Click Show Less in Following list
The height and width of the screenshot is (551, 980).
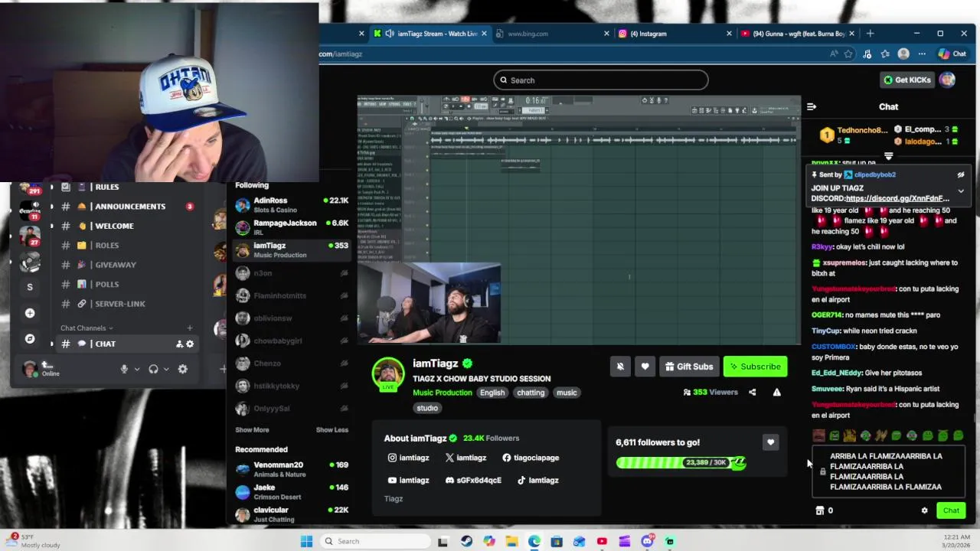click(x=332, y=430)
